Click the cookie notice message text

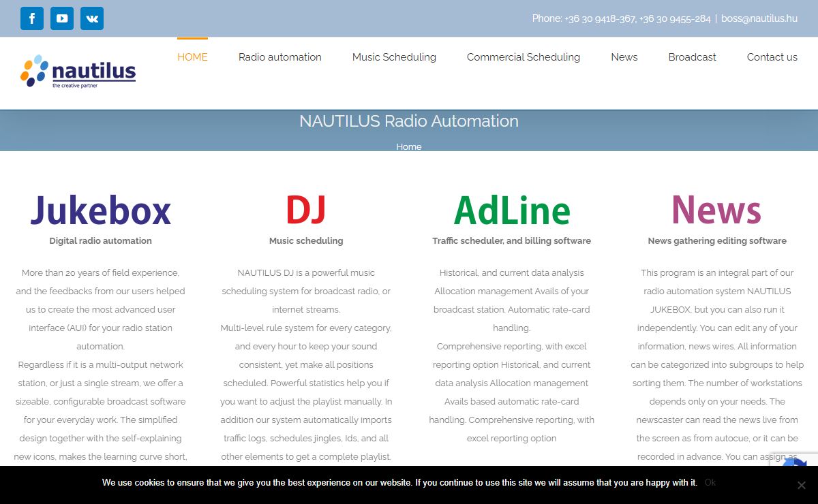coord(399,482)
